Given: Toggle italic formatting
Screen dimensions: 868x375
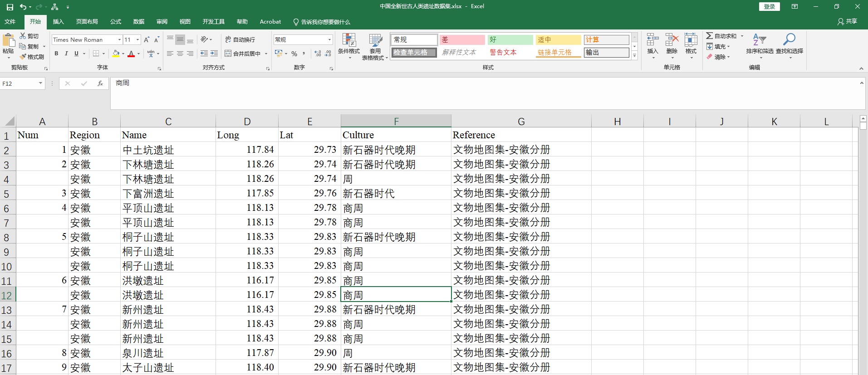Looking at the screenshot, I should tap(66, 54).
